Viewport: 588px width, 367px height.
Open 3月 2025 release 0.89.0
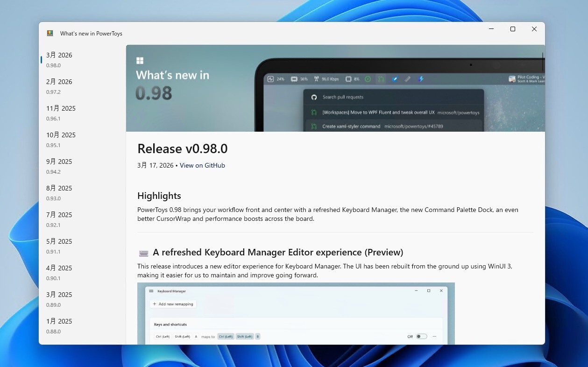(x=82, y=299)
